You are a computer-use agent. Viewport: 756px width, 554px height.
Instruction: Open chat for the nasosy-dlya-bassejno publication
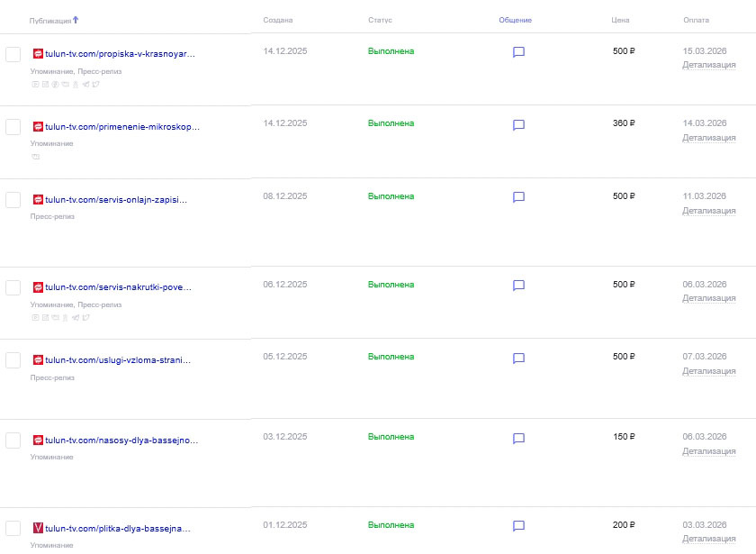tap(518, 439)
